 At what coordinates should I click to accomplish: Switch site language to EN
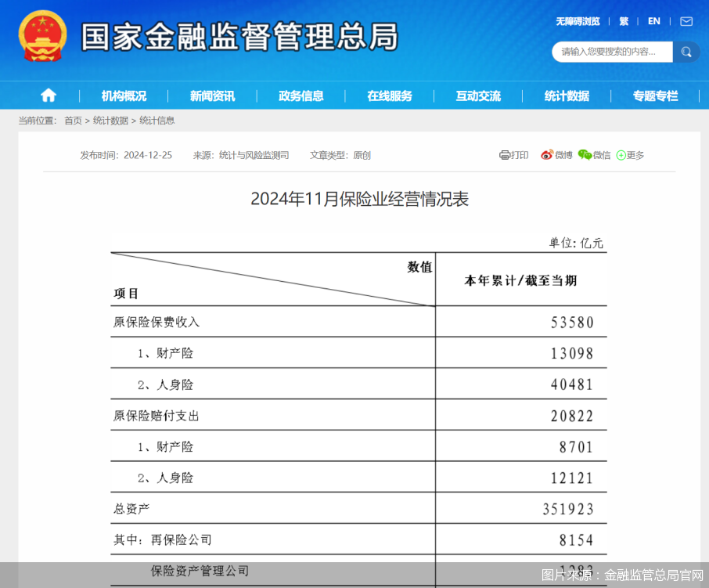[653, 21]
